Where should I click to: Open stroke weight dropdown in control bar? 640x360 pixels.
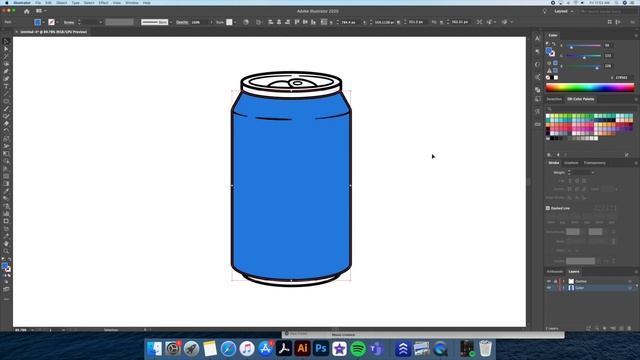point(100,22)
